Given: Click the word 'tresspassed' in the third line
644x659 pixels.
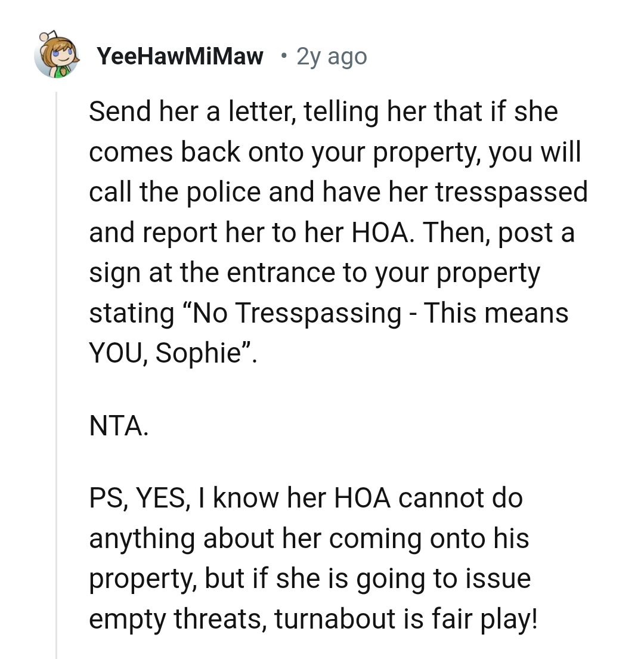Looking at the screenshot, I should pos(511,193).
